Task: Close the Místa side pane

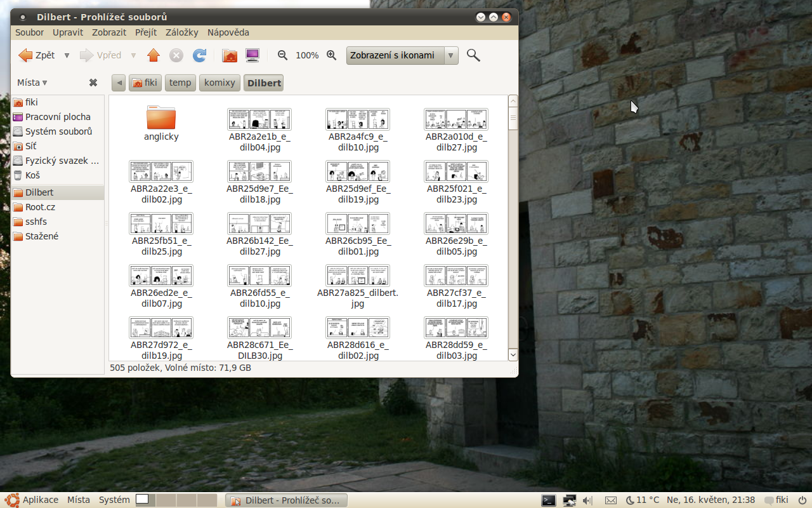Action: [x=93, y=83]
